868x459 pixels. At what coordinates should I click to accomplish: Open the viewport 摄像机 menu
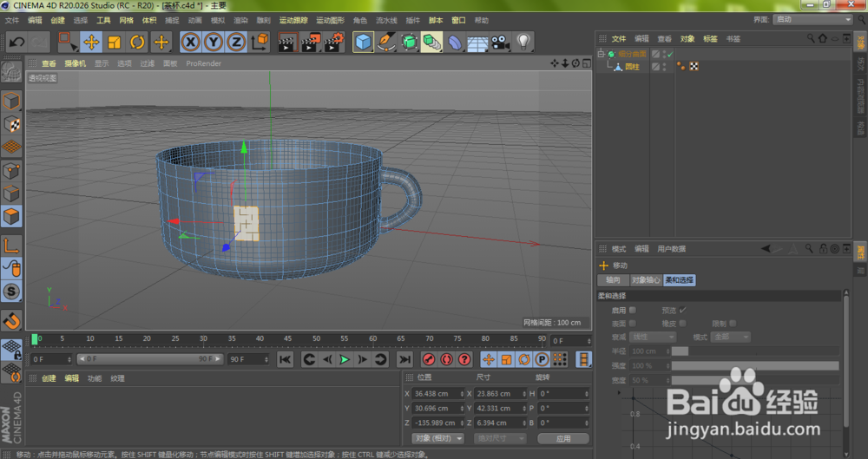click(75, 63)
